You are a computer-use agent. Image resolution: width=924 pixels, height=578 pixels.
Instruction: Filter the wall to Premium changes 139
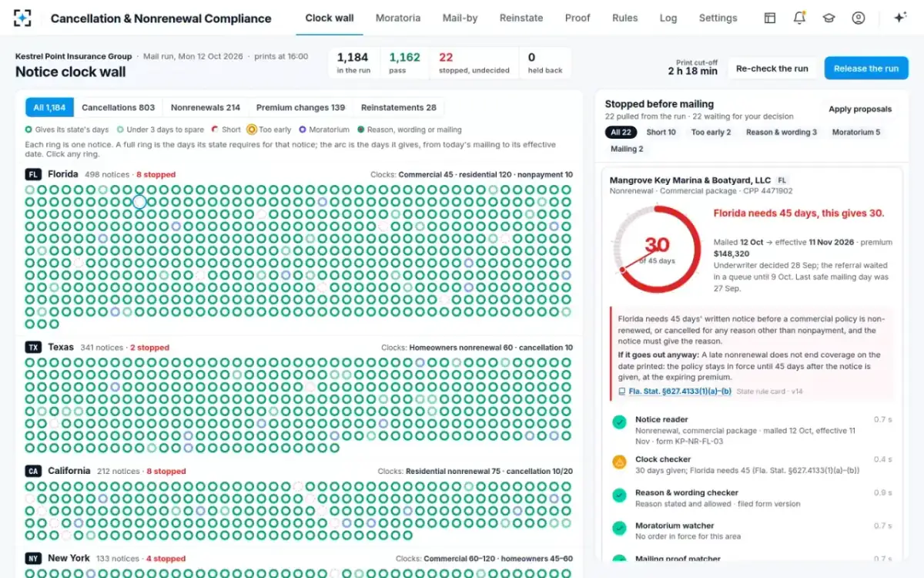tap(301, 108)
